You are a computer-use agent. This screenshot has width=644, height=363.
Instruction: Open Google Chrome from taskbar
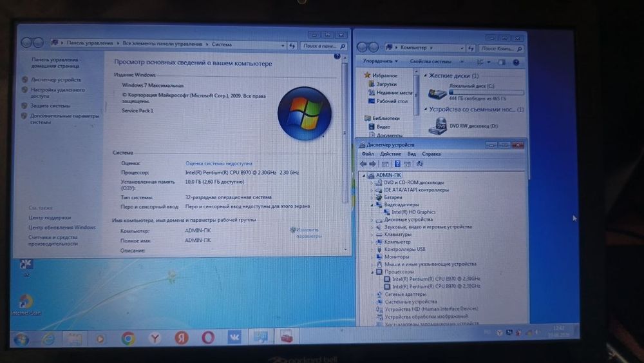[x=128, y=338]
